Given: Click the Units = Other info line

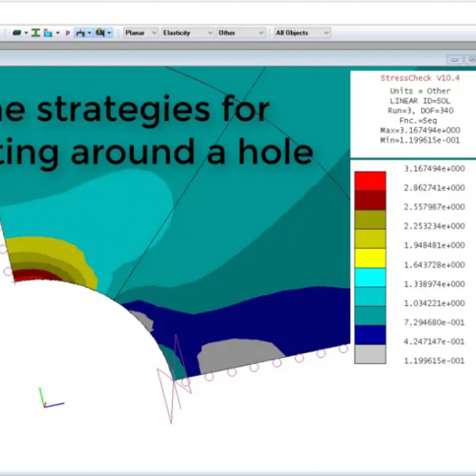Looking at the screenshot, I should click(420, 91).
